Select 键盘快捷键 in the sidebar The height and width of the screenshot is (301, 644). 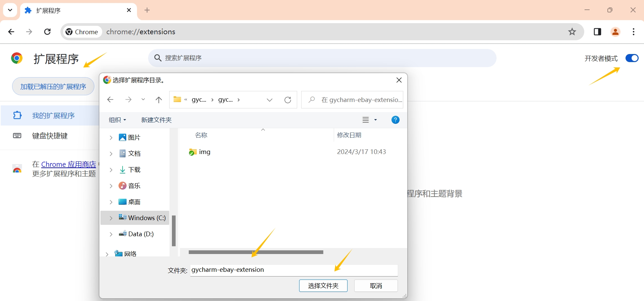point(50,136)
